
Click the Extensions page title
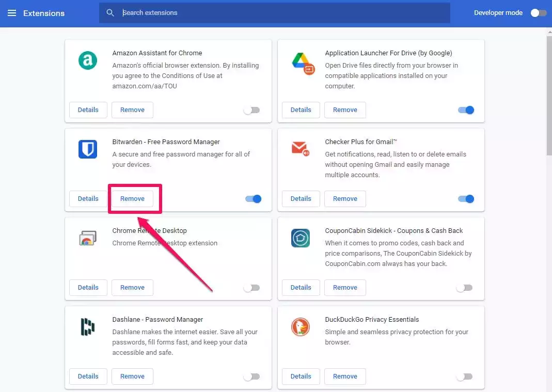coord(44,13)
